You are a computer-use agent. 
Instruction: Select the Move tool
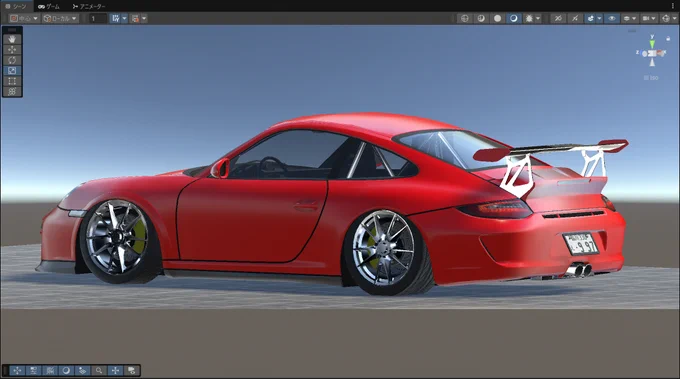point(12,49)
